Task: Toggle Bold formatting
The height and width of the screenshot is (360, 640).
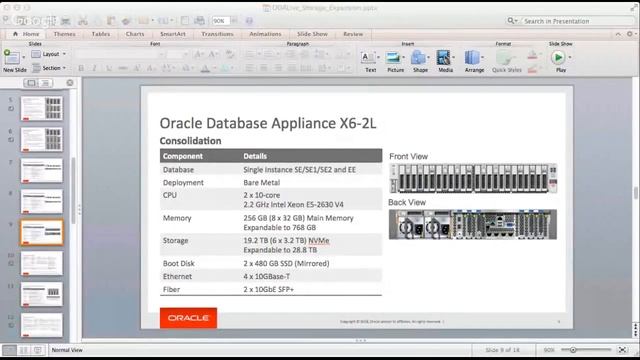Action: pyautogui.click(x=81, y=68)
